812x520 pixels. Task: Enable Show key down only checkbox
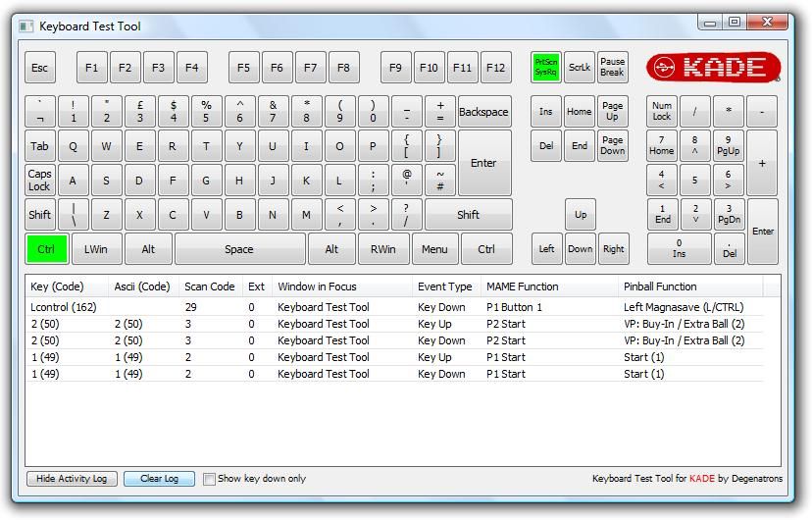(209, 479)
